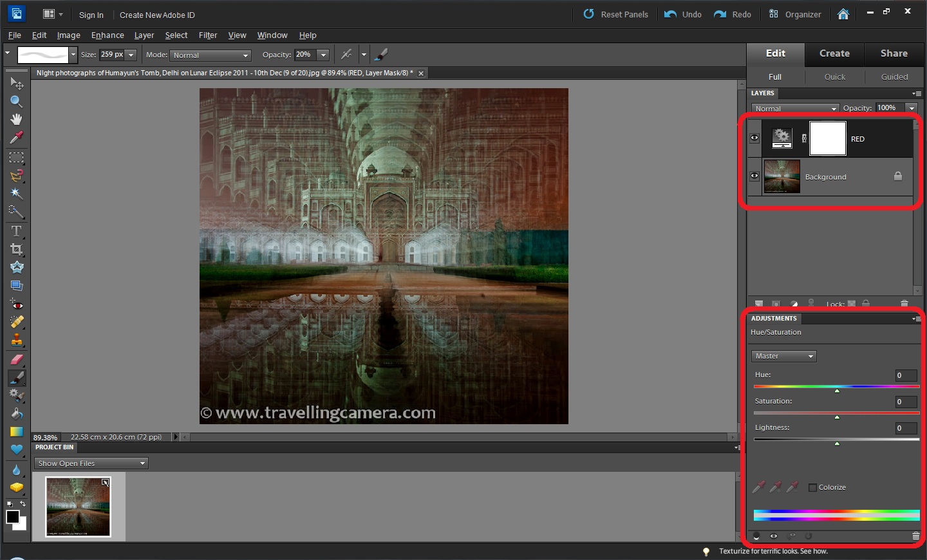Activate the Crop tool

point(16,249)
